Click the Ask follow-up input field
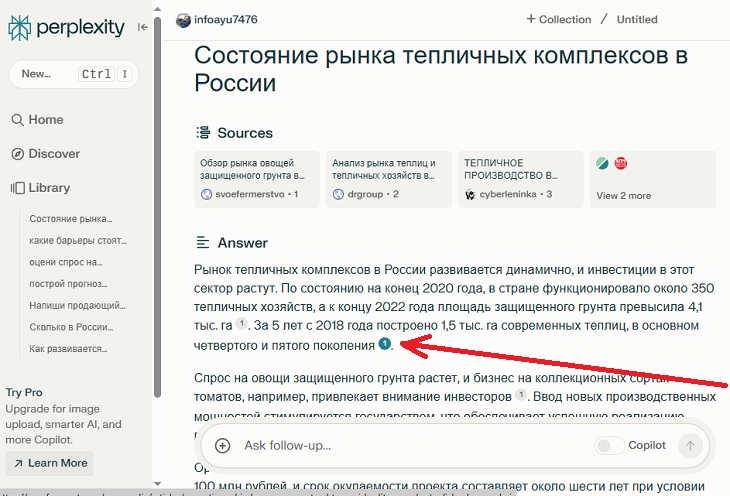730x496 pixels. [x=414, y=446]
